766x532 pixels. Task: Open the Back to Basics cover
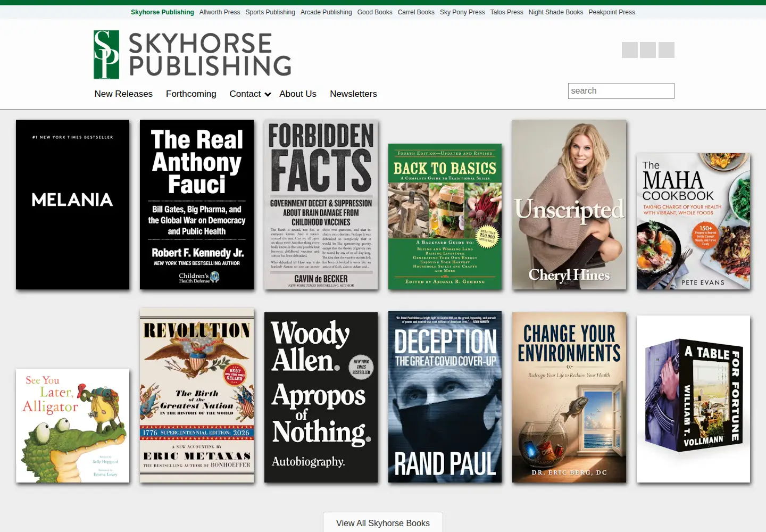[x=445, y=217]
